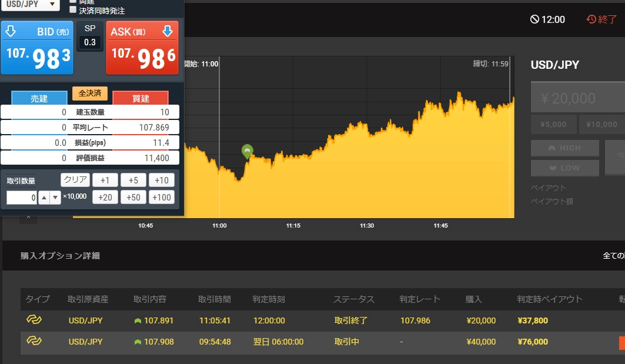Click the 購入オプション詳細 section heading
Image resolution: width=625 pixels, height=364 pixels.
tap(60, 256)
